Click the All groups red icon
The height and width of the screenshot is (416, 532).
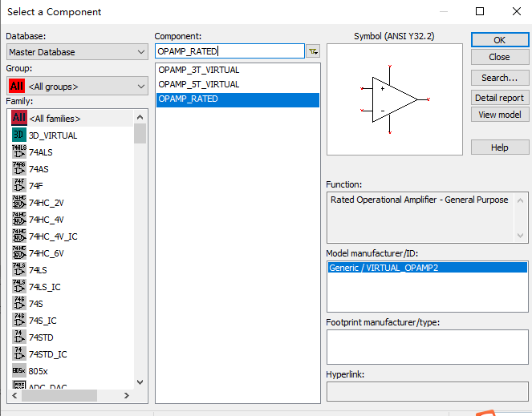click(17, 86)
